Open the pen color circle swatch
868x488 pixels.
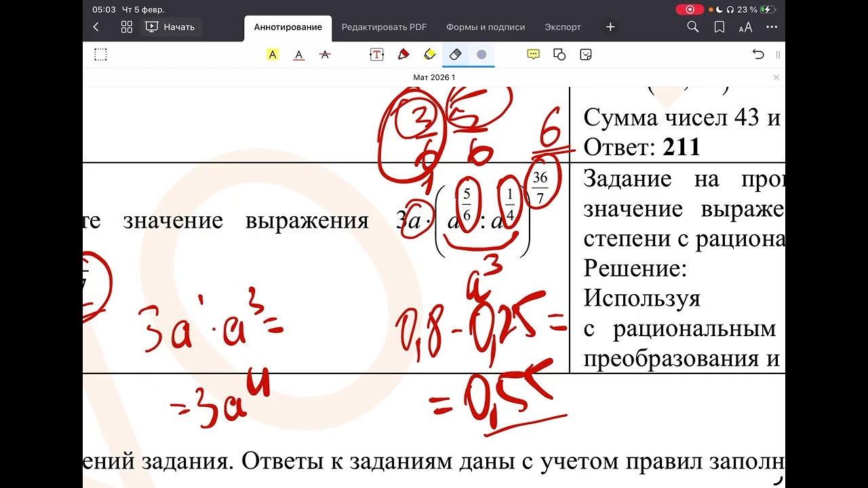click(481, 55)
